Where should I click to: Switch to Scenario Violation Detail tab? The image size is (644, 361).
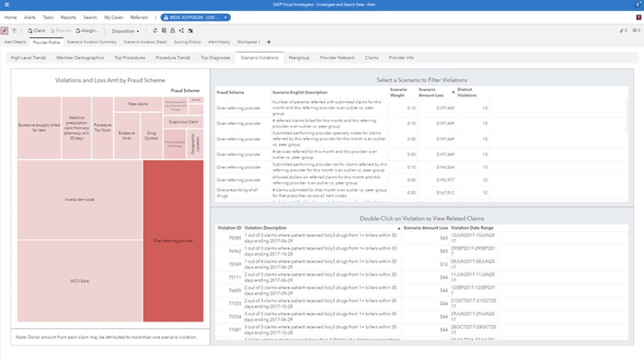point(145,42)
